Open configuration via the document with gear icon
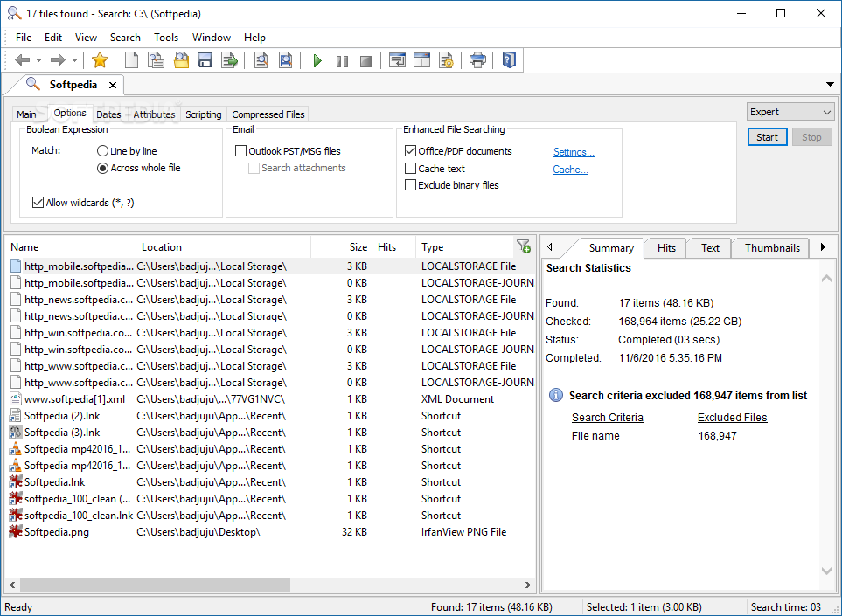 tap(446, 60)
